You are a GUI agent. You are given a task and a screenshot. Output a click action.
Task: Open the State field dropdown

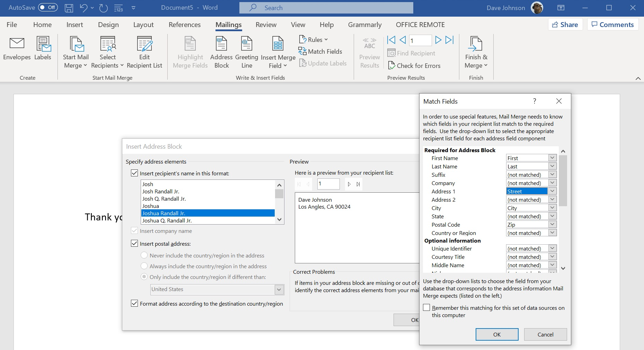tap(553, 216)
